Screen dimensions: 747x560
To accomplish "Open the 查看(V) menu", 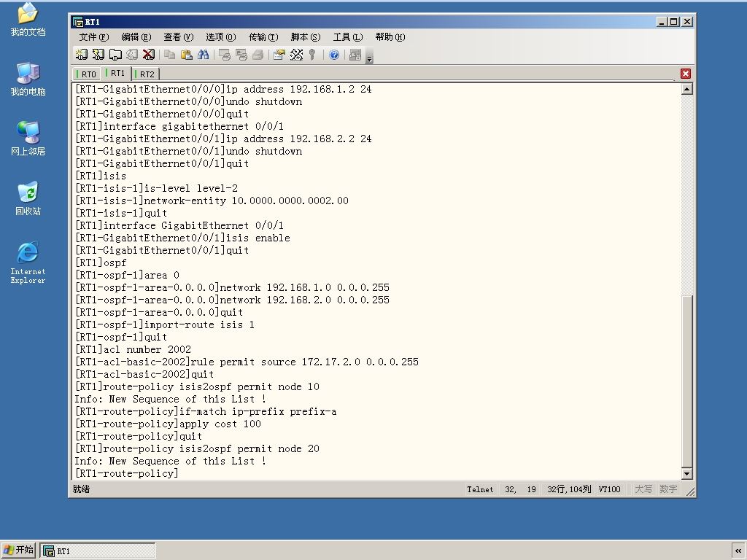I will [x=179, y=37].
